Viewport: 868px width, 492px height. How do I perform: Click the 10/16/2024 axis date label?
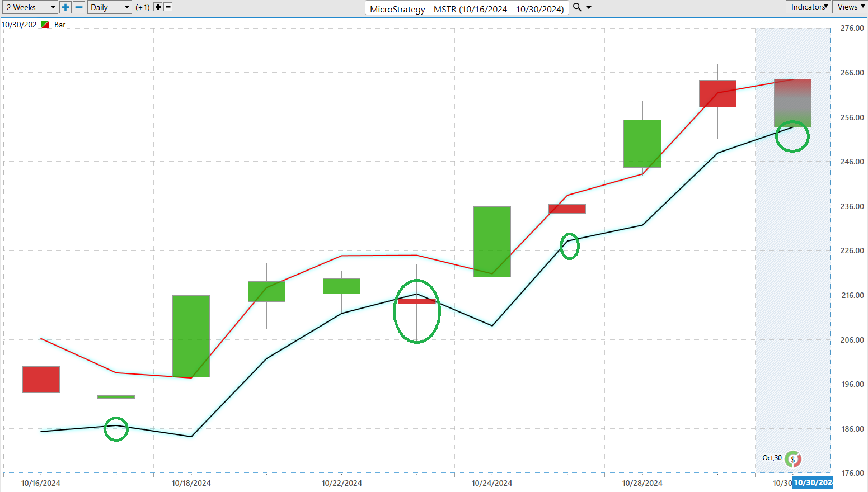(41, 483)
